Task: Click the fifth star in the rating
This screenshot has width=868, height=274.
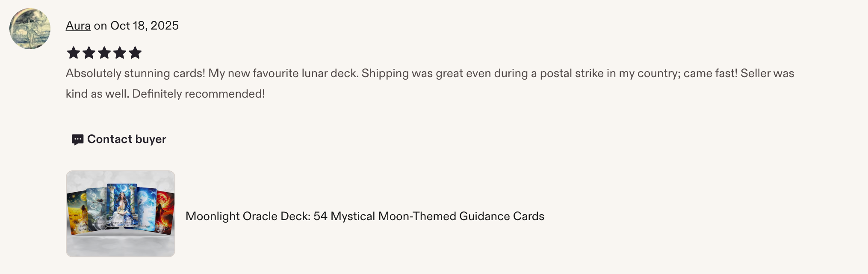Action: [x=135, y=53]
